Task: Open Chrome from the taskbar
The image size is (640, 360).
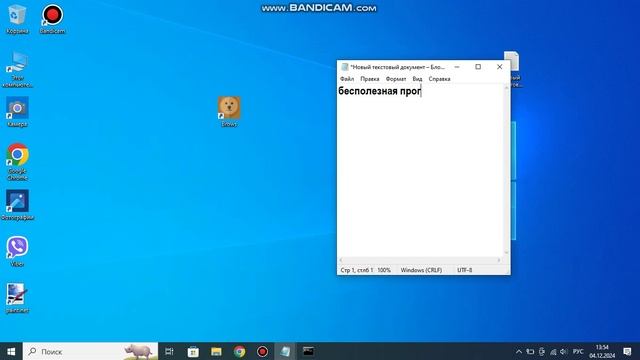Action: click(239, 351)
